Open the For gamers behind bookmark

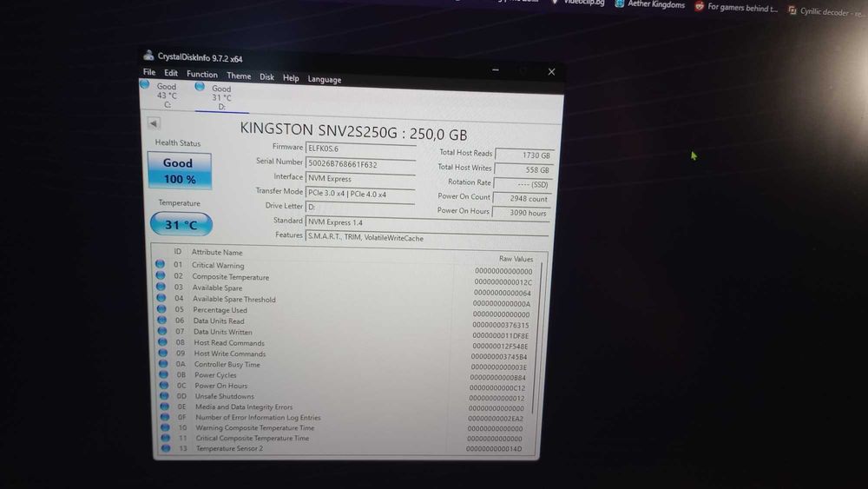pyautogui.click(x=736, y=7)
